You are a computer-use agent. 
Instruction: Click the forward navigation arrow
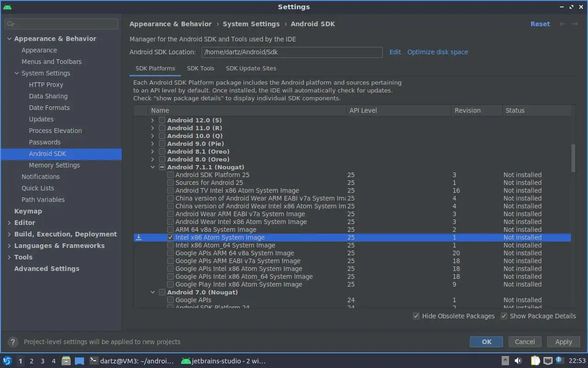click(574, 24)
